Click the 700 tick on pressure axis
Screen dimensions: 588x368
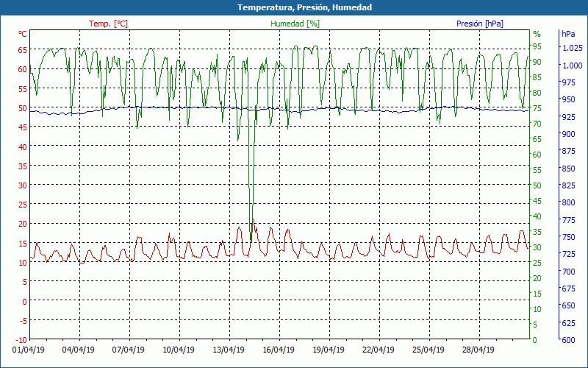pos(568,272)
